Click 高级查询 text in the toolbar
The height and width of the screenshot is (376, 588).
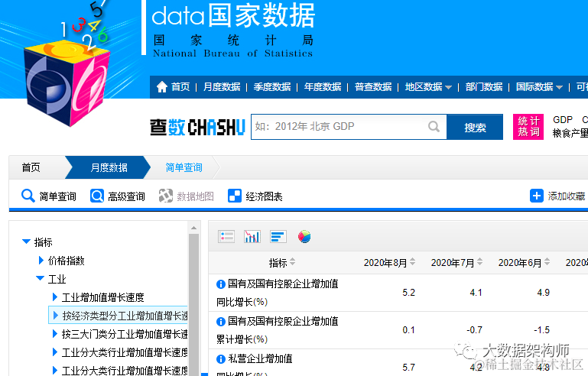126,196
